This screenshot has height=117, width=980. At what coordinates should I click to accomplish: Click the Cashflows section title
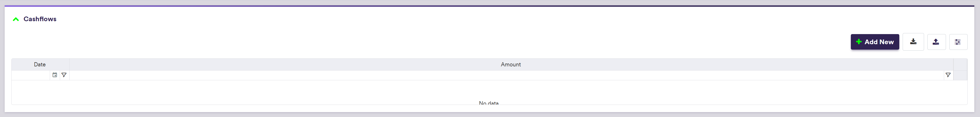tap(40, 19)
